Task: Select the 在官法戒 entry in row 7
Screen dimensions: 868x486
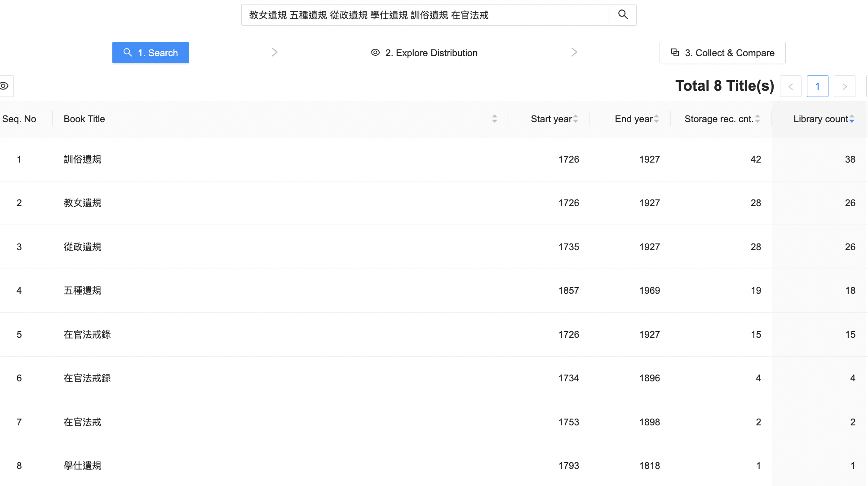Action: point(83,422)
